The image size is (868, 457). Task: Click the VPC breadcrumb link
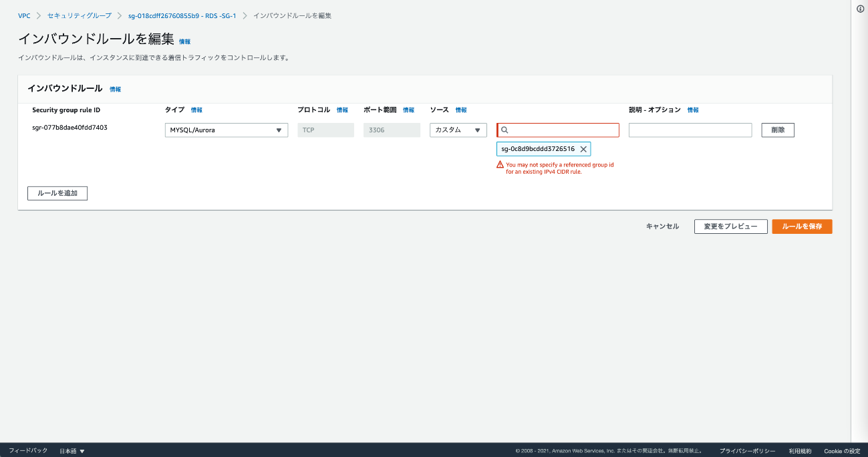coord(24,15)
